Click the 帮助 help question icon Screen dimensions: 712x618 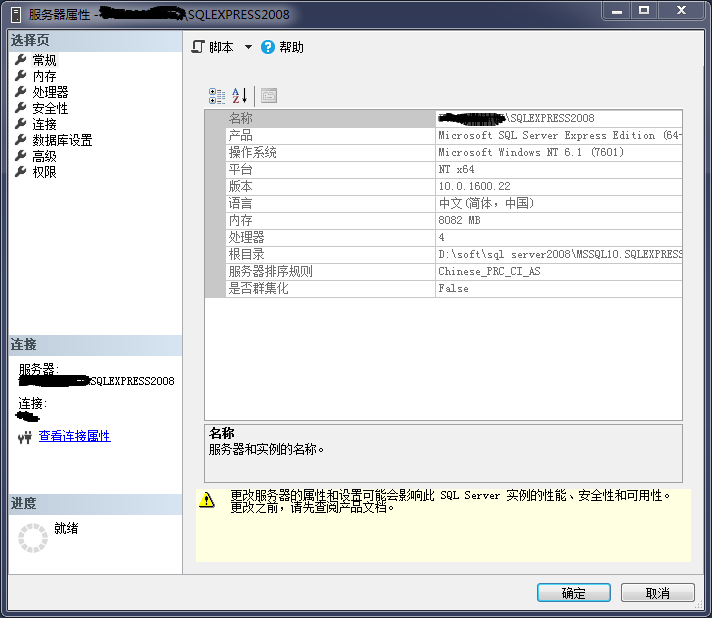[x=267, y=47]
